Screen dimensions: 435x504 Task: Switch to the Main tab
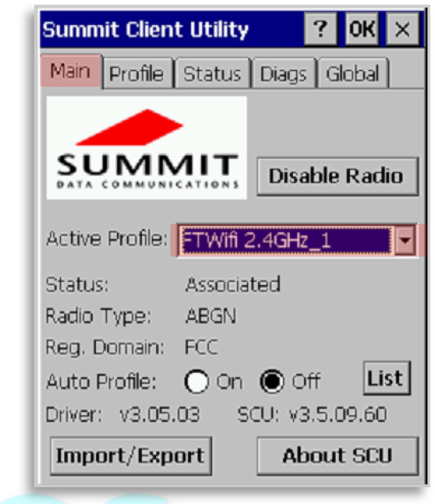[x=71, y=71]
